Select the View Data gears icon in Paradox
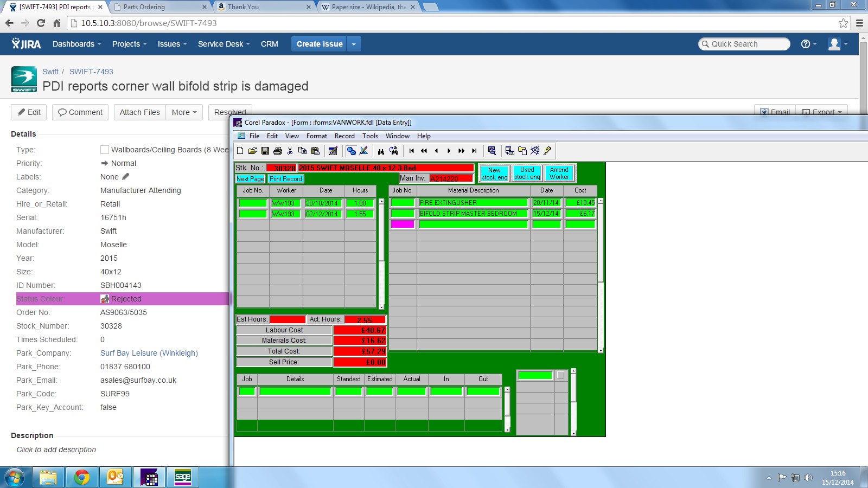Image resolution: width=868 pixels, height=488 pixels. (351, 151)
